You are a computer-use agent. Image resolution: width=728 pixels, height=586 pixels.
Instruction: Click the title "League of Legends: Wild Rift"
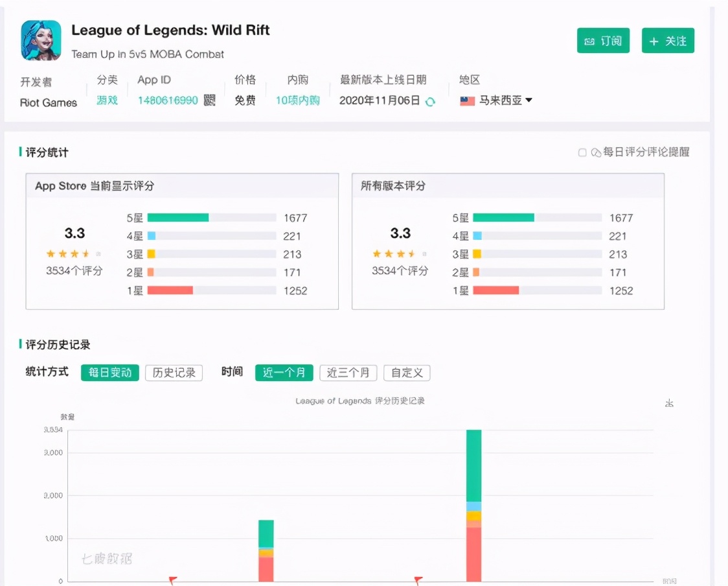pos(170,30)
